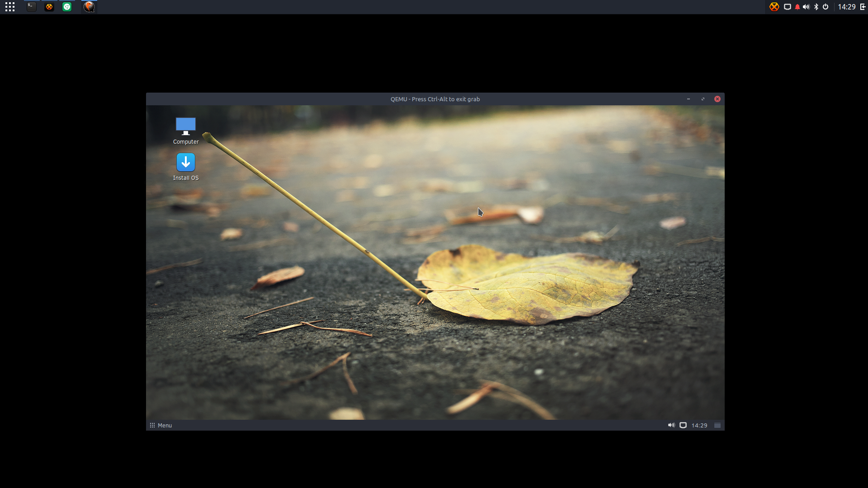Click the orange hexagon app in the host taskbar
868x488 pixels.
click(49, 7)
